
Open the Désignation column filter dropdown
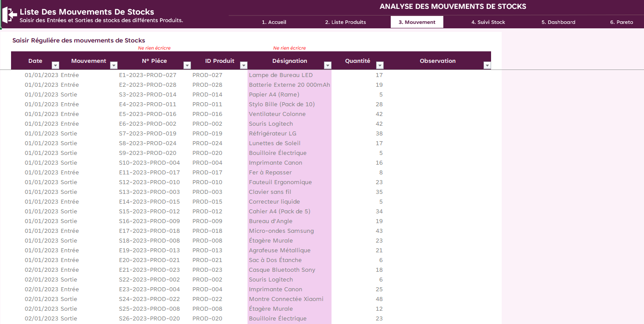tap(328, 66)
